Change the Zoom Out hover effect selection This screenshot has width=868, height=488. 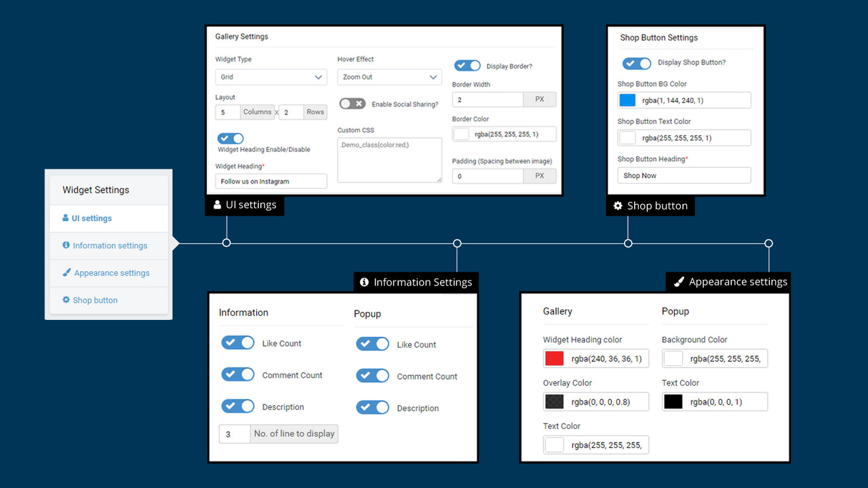click(389, 77)
